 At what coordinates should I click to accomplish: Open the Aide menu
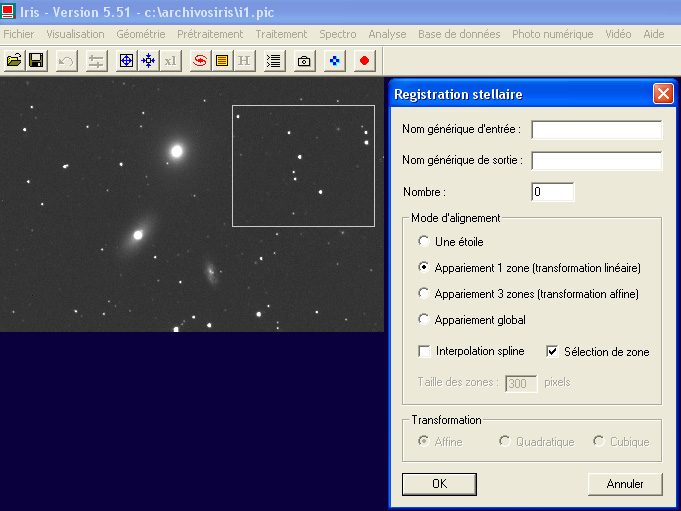tap(654, 34)
